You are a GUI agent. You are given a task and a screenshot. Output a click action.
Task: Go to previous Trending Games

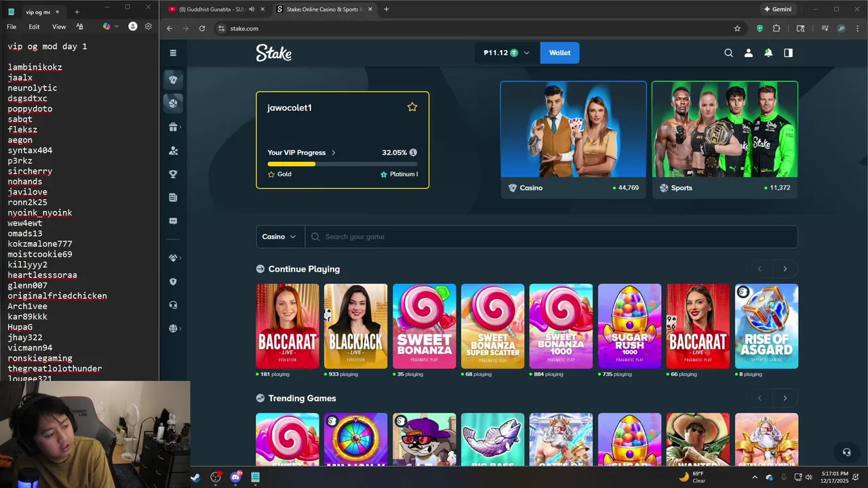(x=759, y=398)
